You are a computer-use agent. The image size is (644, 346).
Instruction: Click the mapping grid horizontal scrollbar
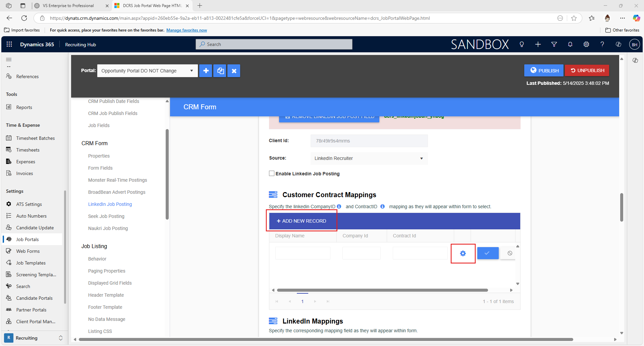pos(382,290)
